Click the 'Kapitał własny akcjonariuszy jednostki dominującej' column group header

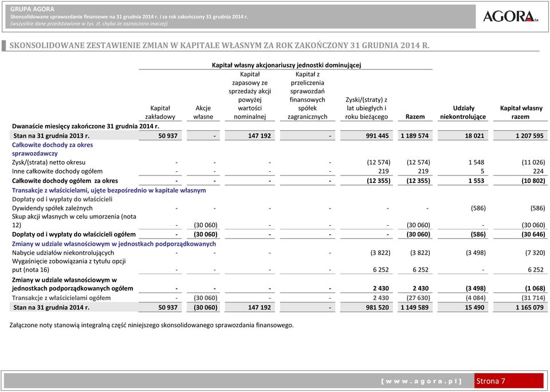(x=286, y=65)
